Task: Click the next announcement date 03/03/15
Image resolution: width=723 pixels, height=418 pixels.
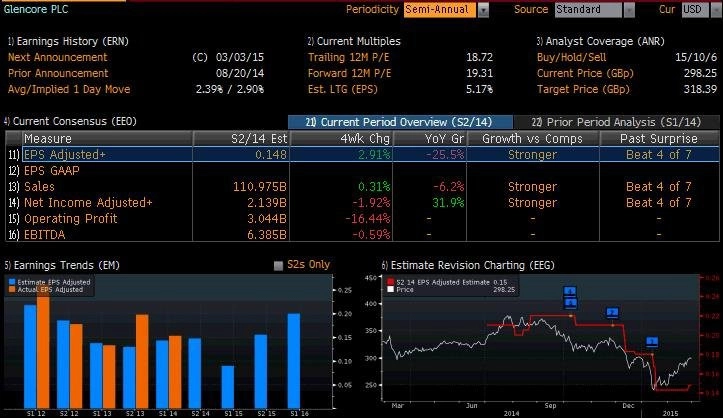Action: point(240,57)
